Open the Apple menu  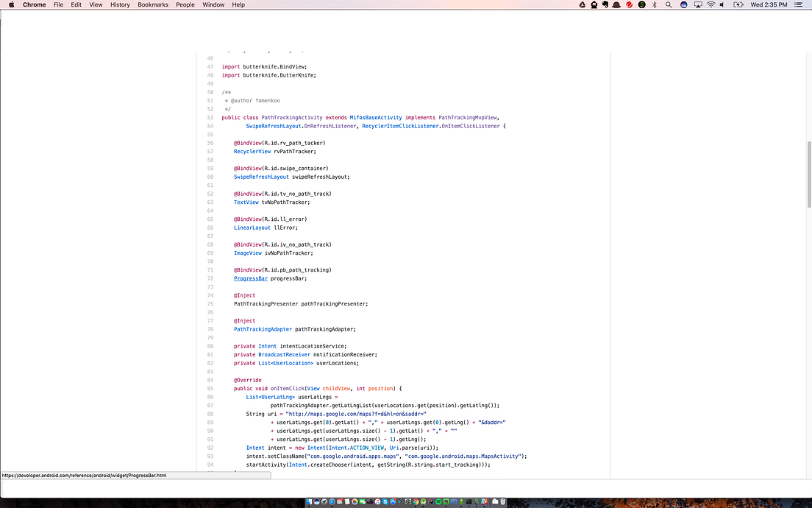(x=11, y=4)
